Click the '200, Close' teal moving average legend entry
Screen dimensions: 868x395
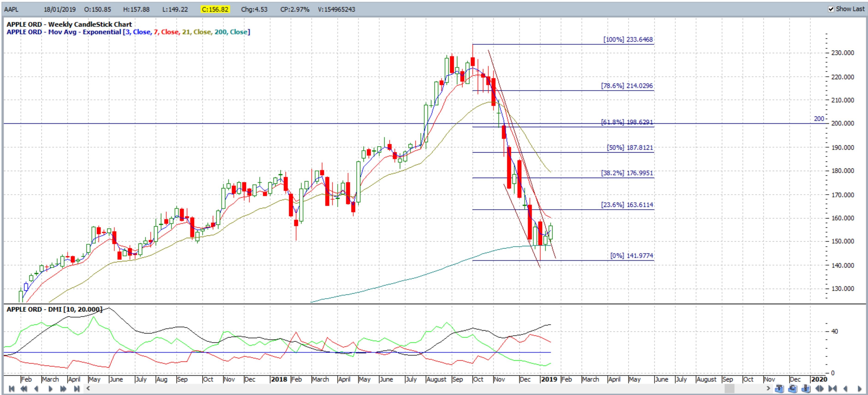pyautogui.click(x=231, y=32)
